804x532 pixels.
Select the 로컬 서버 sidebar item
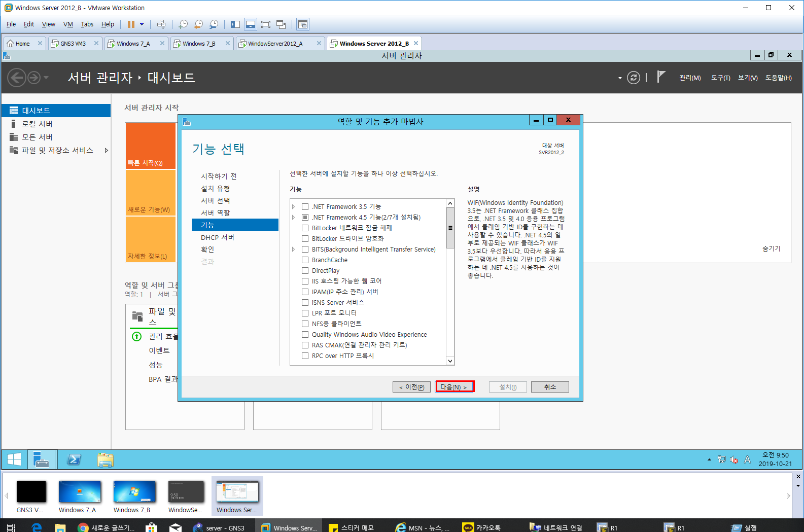point(56,124)
